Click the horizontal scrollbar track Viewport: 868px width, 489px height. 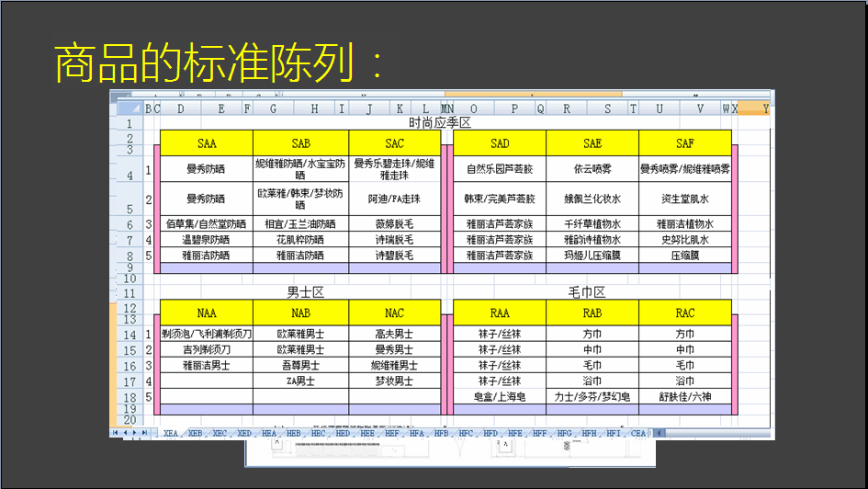[716, 433]
